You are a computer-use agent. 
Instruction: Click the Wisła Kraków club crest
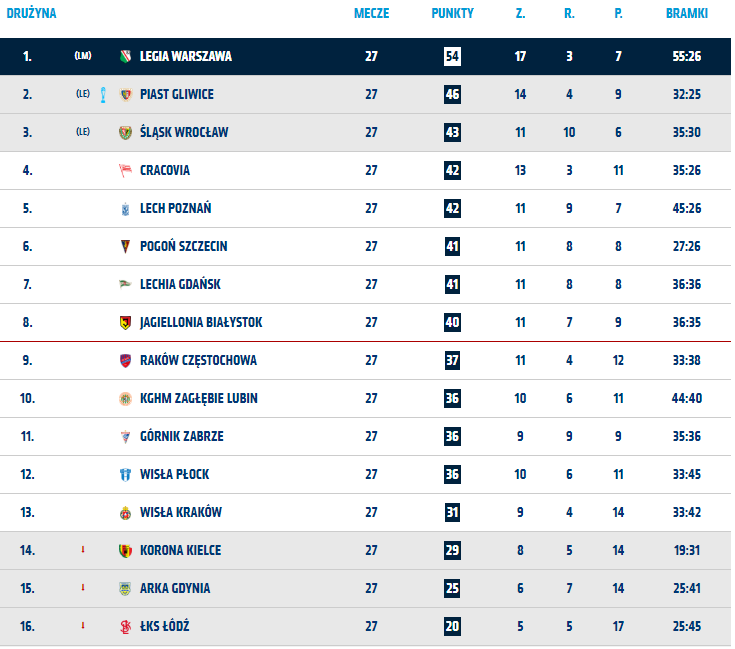coord(125,512)
